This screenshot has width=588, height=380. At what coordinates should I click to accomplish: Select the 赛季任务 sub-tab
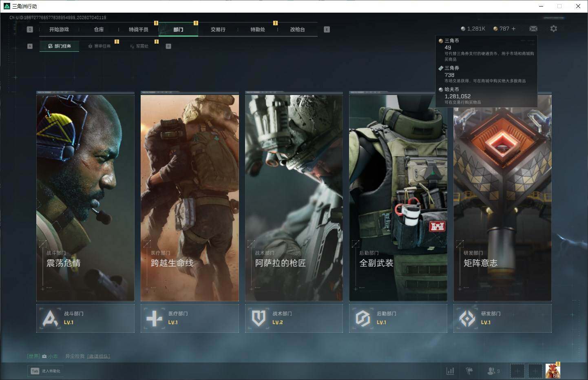tap(99, 46)
